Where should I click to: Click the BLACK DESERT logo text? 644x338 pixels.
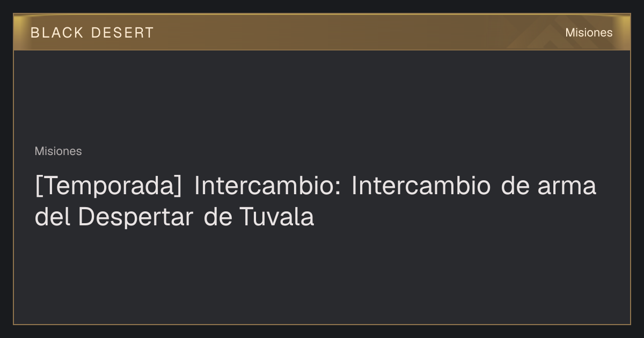[92, 33]
